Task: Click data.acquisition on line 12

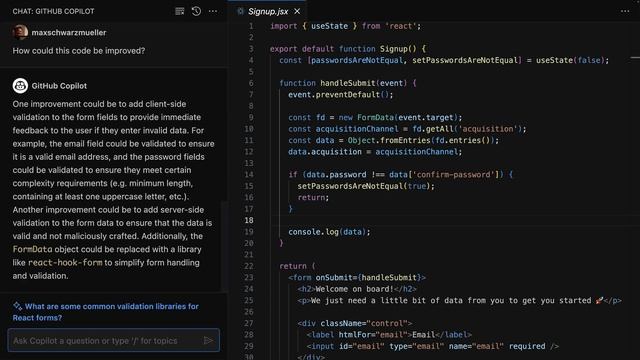Action: (x=325, y=152)
